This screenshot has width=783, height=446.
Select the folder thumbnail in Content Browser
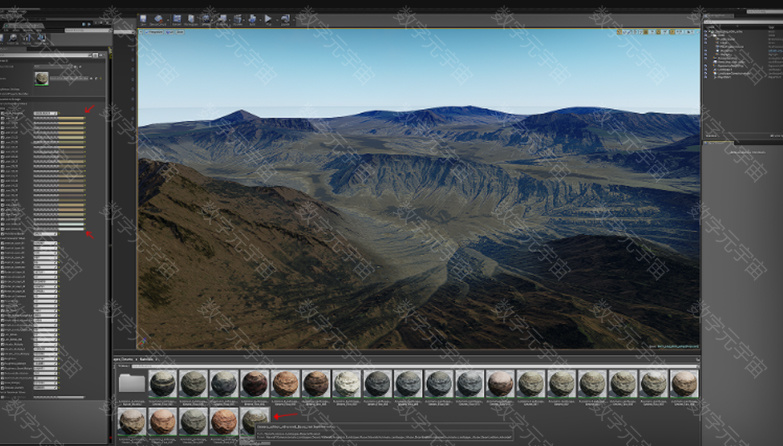pos(132,384)
